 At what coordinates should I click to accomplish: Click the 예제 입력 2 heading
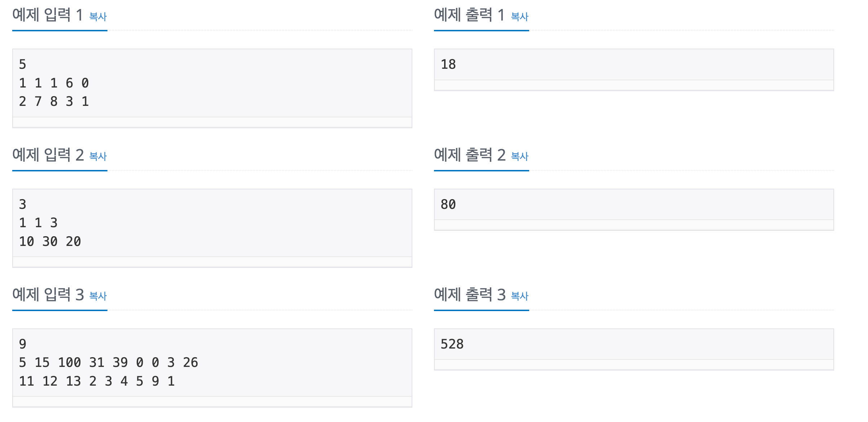48,155
